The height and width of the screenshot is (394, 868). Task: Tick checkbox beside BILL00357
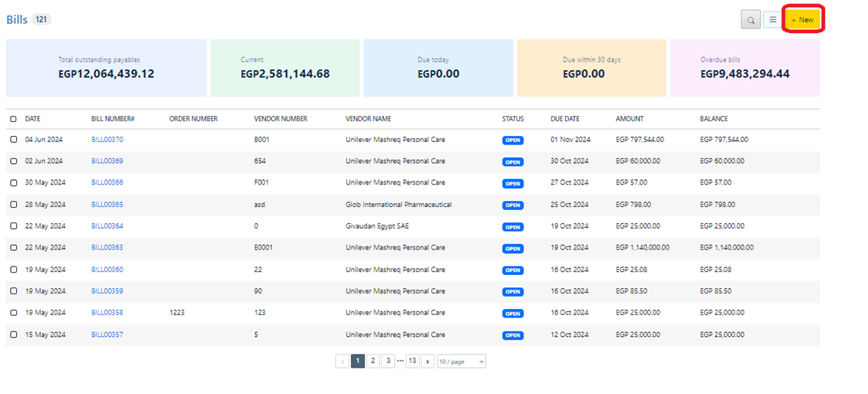(13, 335)
